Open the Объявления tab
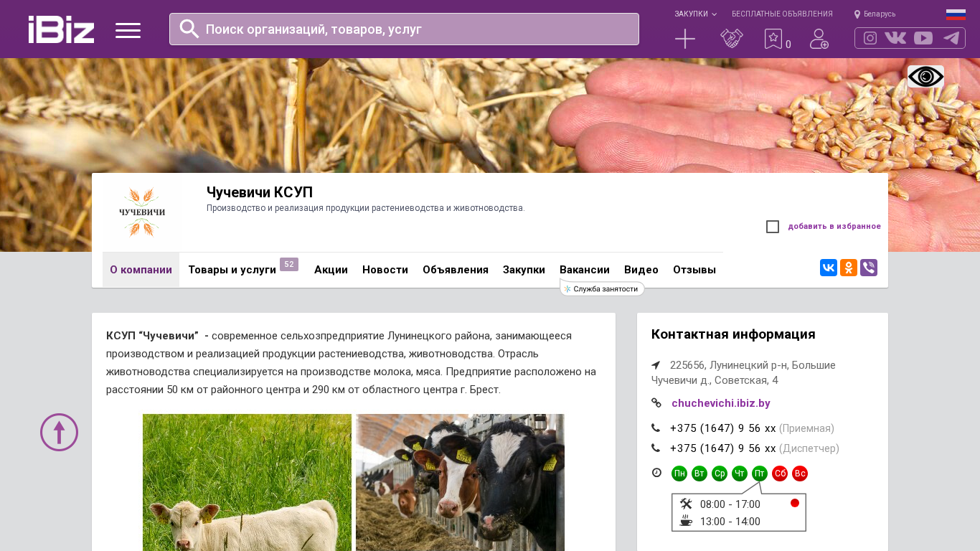980x551 pixels. (456, 270)
